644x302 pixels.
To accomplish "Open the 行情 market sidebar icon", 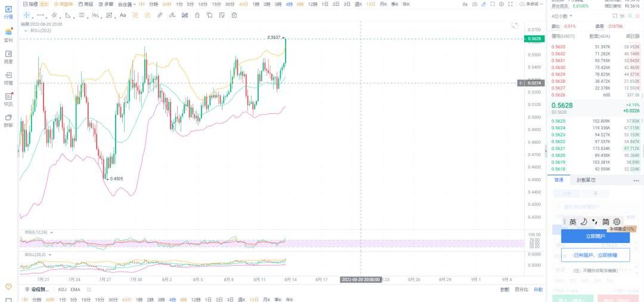I will pyautogui.click(x=8, y=12).
